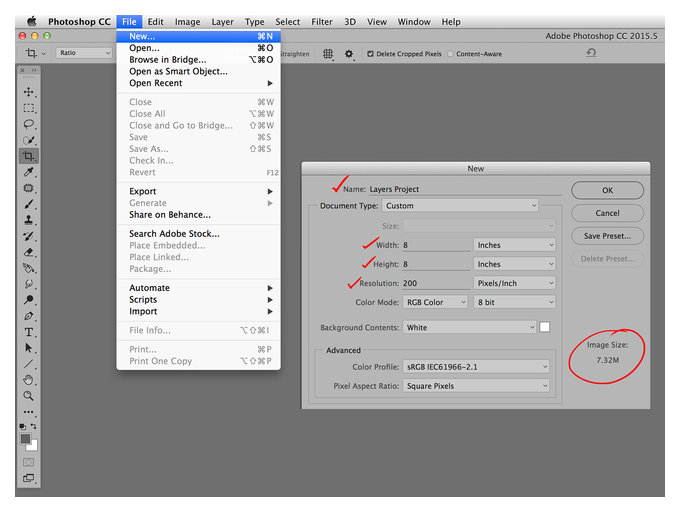680x512 pixels.
Task: Select the History Brush tool
Action: 29,236
